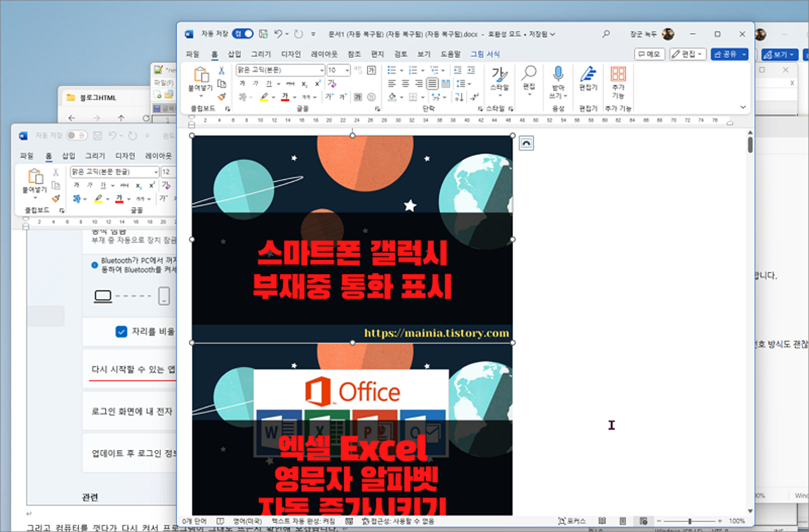Justify text in front Word ribbon

(432, 83)
